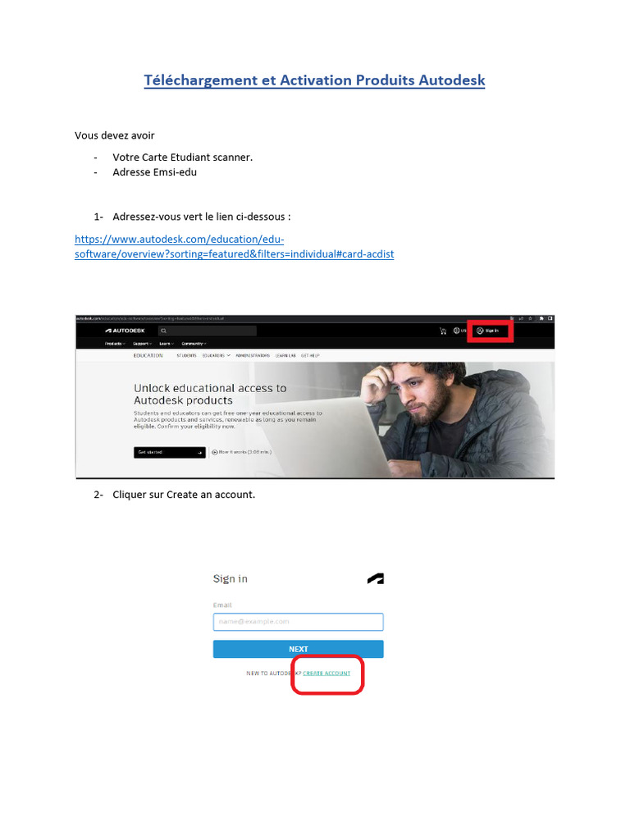Click the Autodesk logo on Sign in form
The height and width of the screenshot is (840, 630).
(376, 578)
